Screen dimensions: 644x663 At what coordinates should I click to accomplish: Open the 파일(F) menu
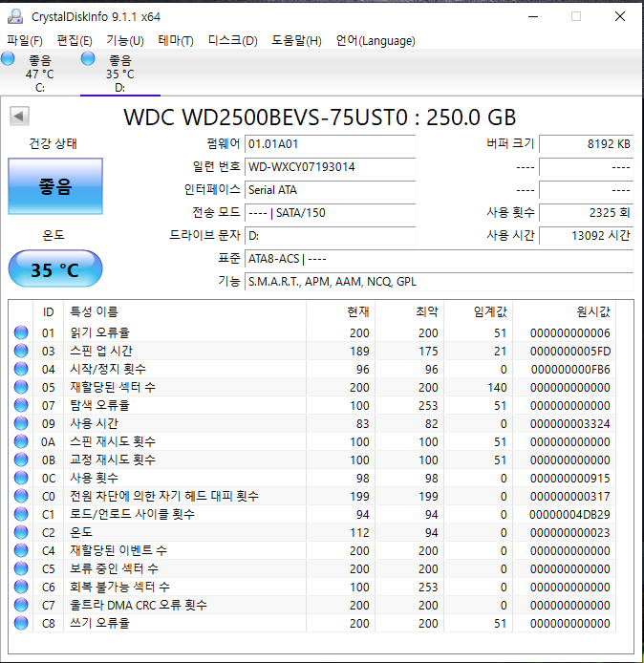click(x=25, y=40)
